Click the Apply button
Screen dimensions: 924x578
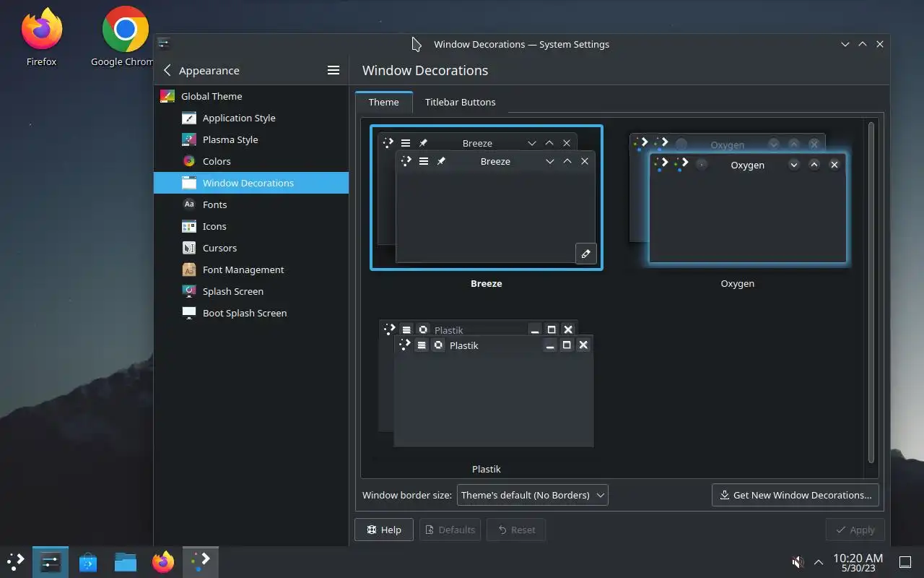click(855, 530)
